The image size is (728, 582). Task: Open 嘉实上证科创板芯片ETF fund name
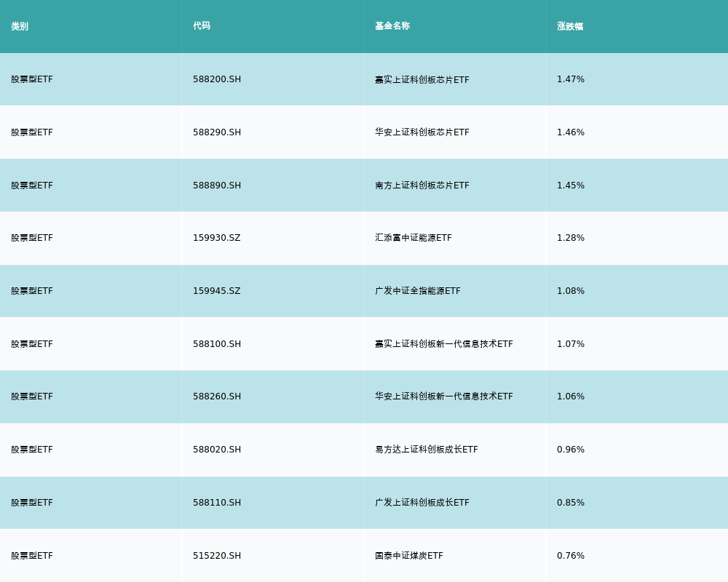coord(422,79)
